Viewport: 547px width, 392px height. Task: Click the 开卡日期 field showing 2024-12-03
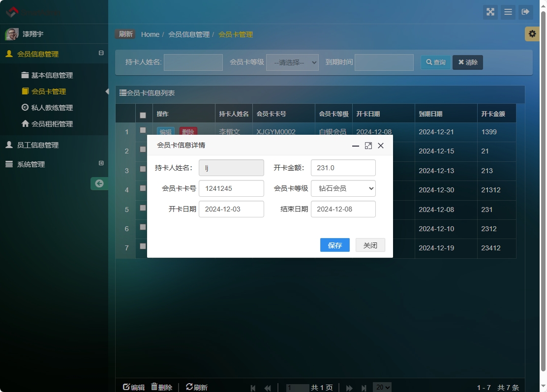click(x=231, y=209)
